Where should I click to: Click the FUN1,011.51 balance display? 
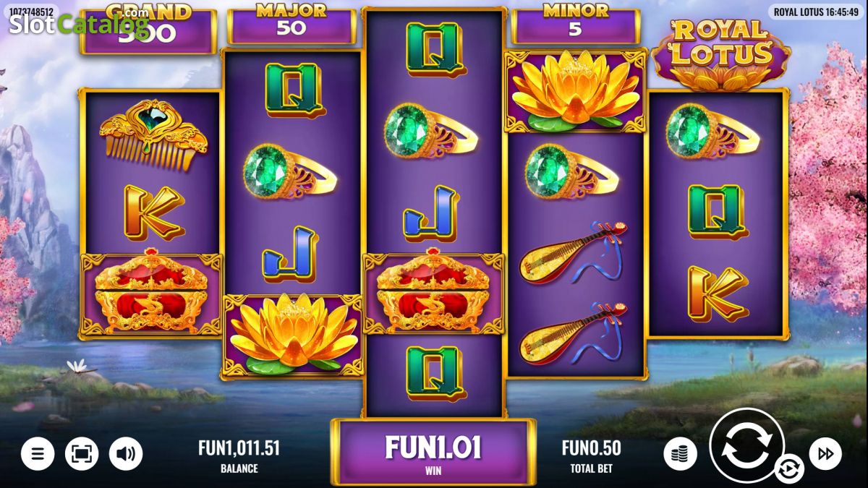[239, 448]
